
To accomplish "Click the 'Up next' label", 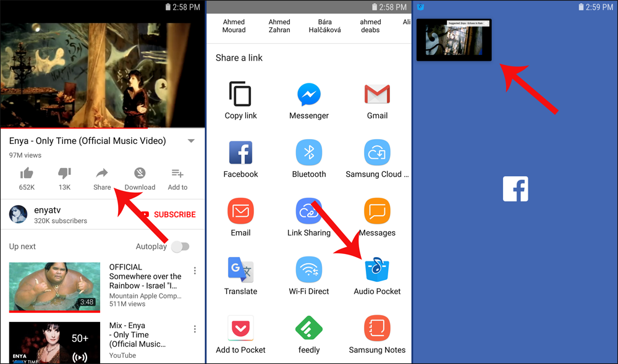I will 22,247.
